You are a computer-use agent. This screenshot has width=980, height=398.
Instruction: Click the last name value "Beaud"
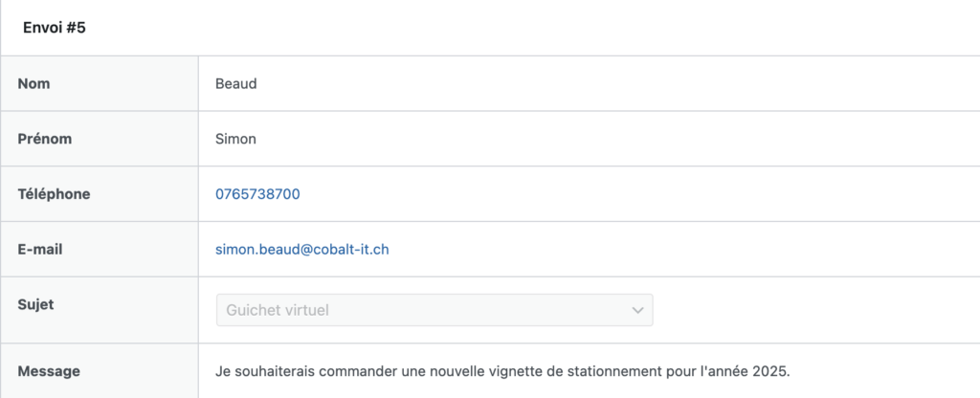click(236, 83)
